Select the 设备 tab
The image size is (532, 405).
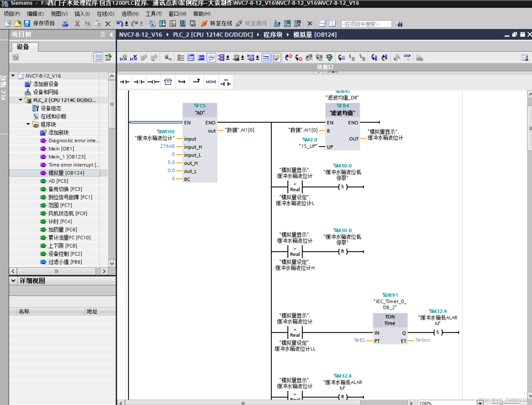click(x=25, y=47)
